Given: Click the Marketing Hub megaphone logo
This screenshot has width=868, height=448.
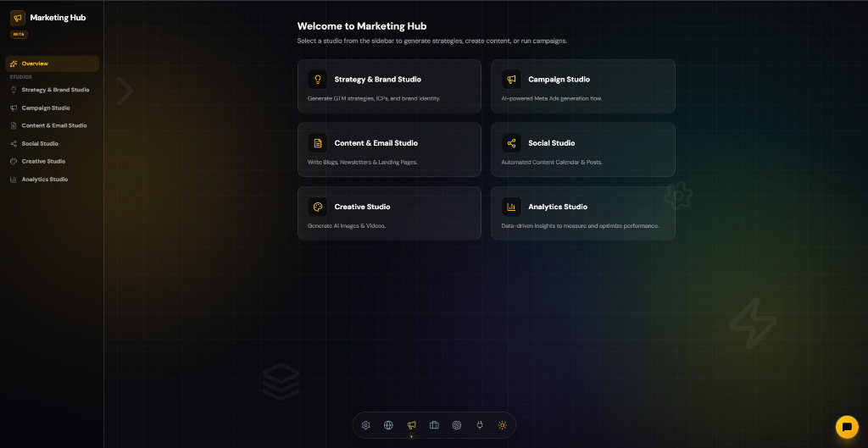Looking at the screenshot, I should 18,19.
